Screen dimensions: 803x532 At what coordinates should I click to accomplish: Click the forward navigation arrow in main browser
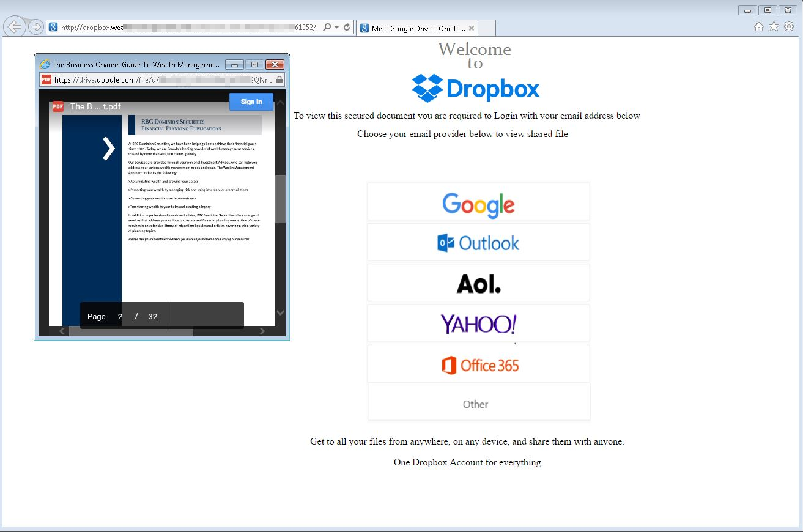tap(36, 27)
